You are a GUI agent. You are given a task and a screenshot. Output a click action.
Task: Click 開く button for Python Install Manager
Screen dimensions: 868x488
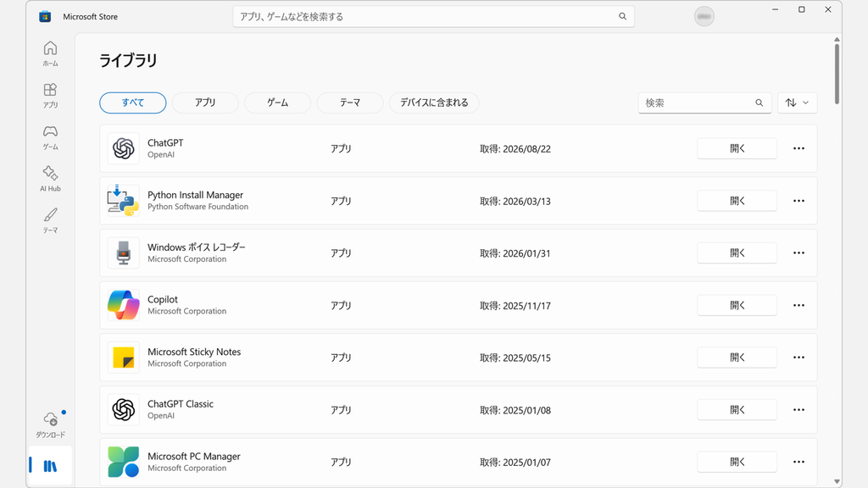tap(737, 201)
